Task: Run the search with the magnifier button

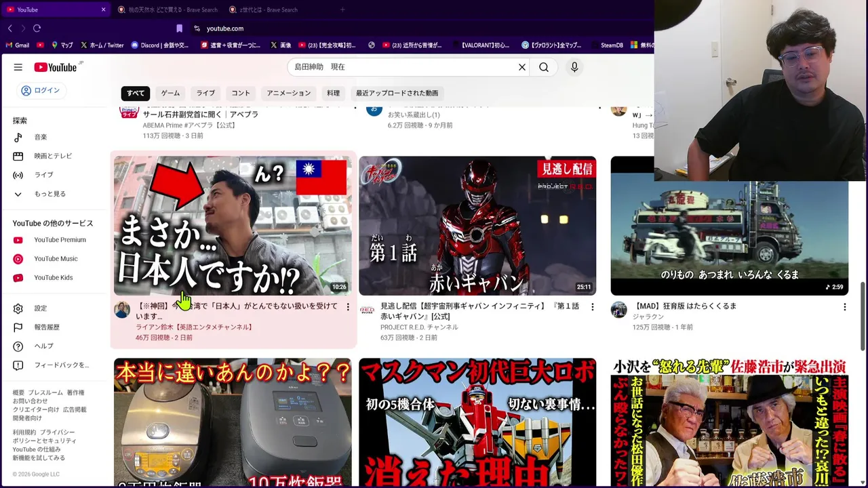Action: (544, 67)
